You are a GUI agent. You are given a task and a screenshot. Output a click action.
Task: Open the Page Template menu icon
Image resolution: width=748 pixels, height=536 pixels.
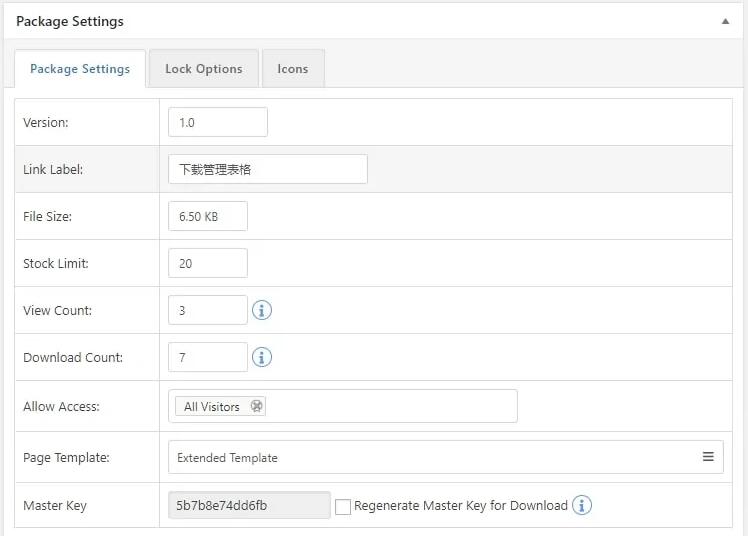pyautogui.click(x=708, y=457)
